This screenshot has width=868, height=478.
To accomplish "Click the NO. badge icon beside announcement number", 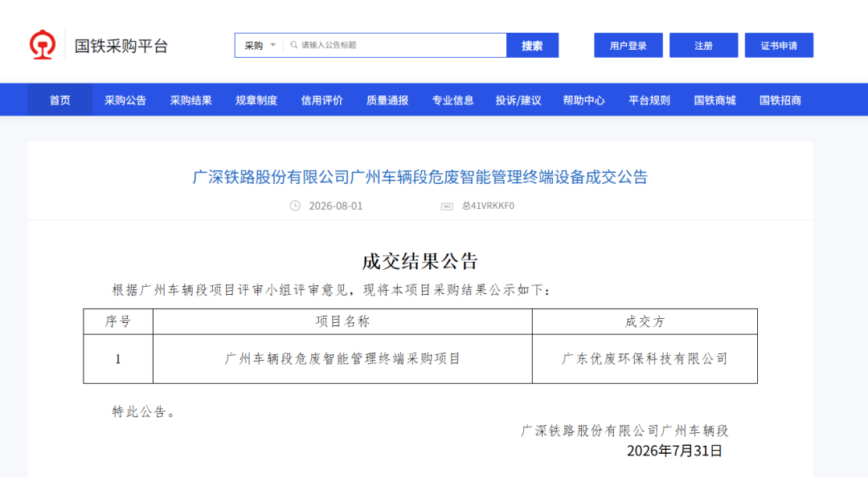I will [x=447, y=206].
